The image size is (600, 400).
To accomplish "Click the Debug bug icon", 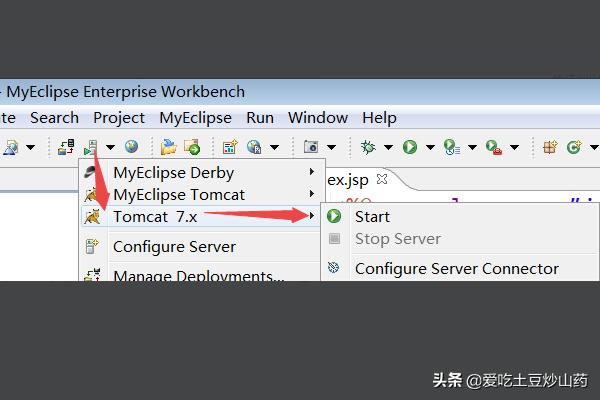I will (369, 147).
